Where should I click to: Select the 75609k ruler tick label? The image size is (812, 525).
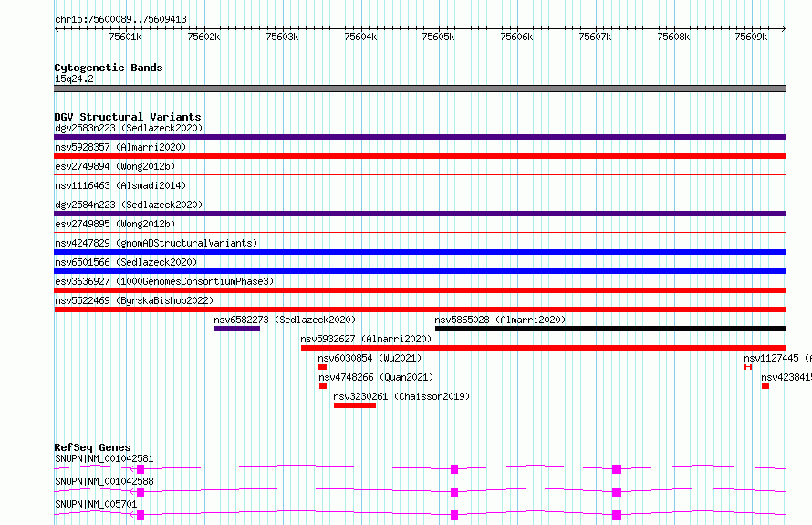(751, 37)
